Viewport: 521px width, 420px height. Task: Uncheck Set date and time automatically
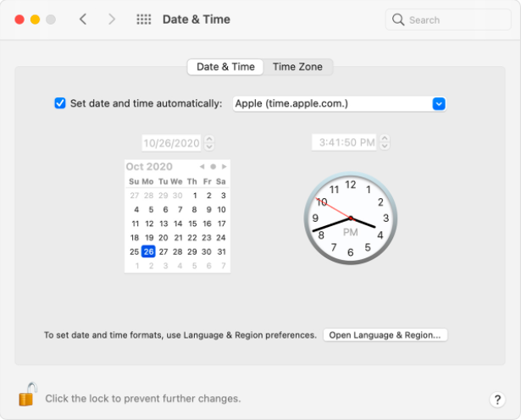point(60,103)
